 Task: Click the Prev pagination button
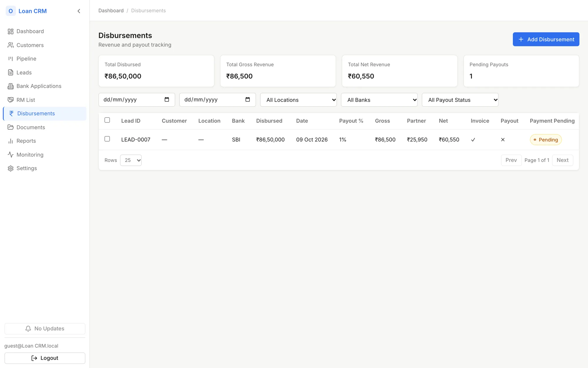click(x=511, y=160)
